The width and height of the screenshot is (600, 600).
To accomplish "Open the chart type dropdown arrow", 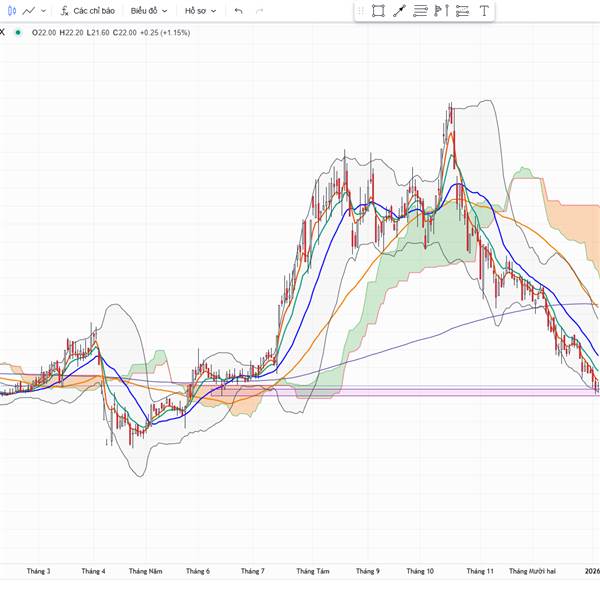I will [x=43, y=11].
